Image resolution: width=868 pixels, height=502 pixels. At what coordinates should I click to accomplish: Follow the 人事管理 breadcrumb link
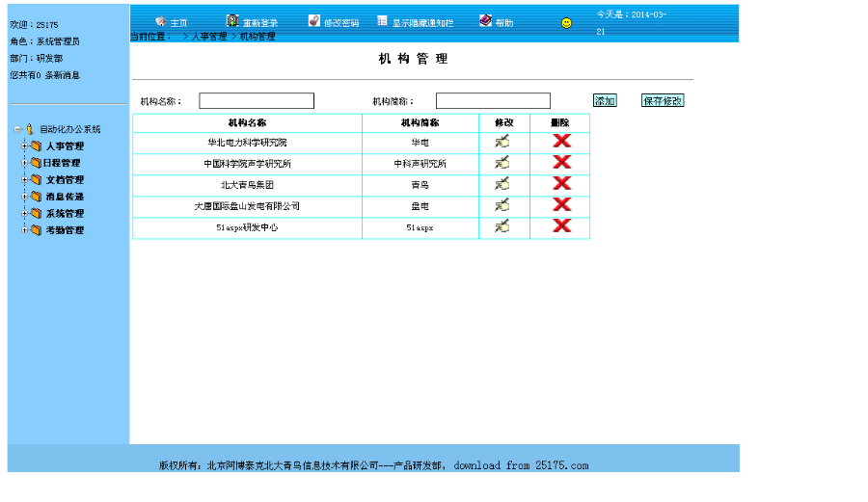click(209, 37)
